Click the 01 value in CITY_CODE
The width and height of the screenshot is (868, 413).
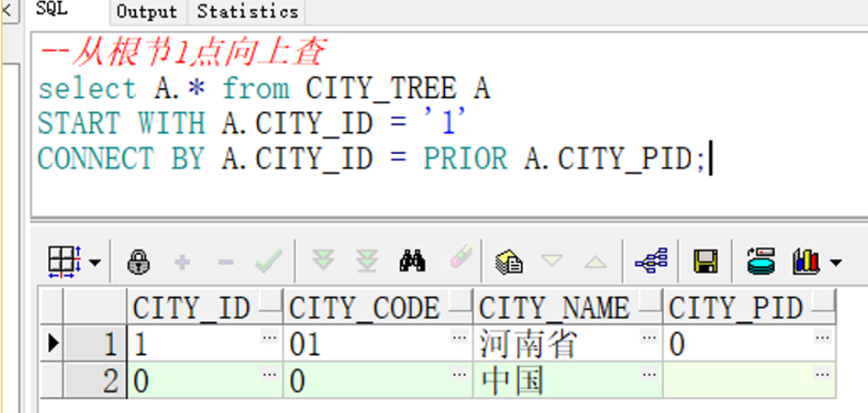tap(306, 344)
